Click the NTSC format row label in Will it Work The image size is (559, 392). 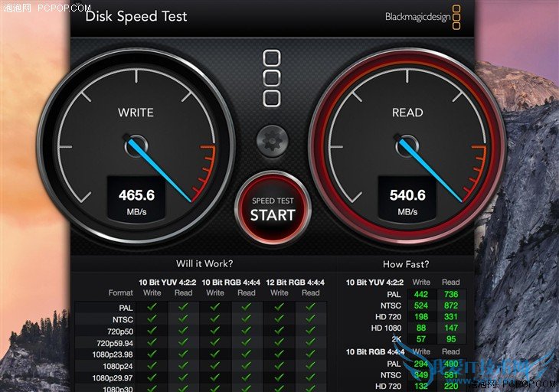click(x=123, y=320)
